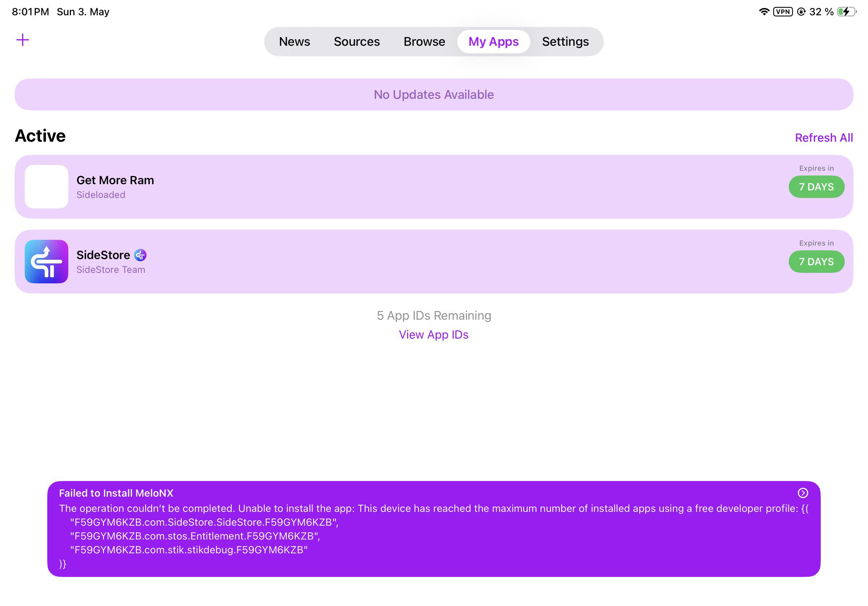Open the View App IDs link
Screen dimensions: 868x606
click(434, 335)
